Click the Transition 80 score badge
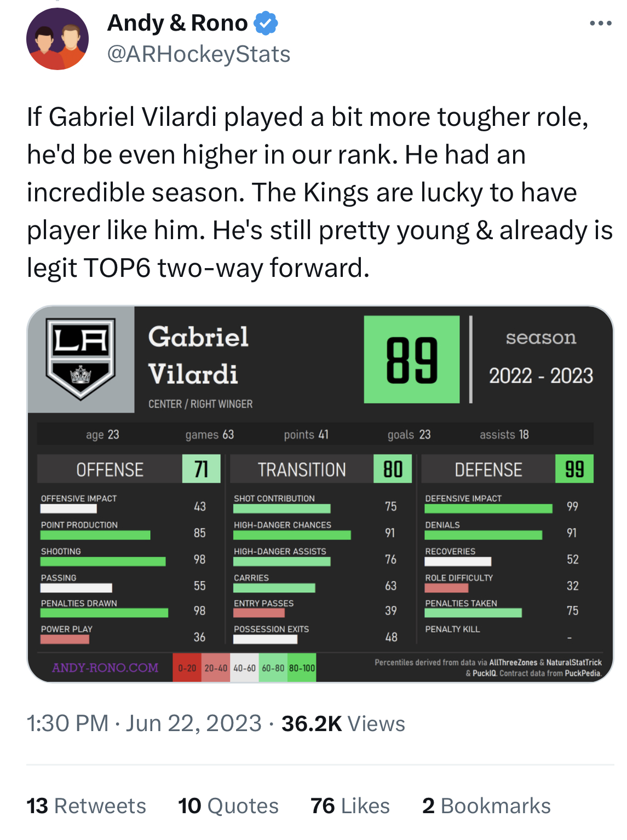This screenshot has width=627, height=840. pyautogui.click(x=393, y=469)
